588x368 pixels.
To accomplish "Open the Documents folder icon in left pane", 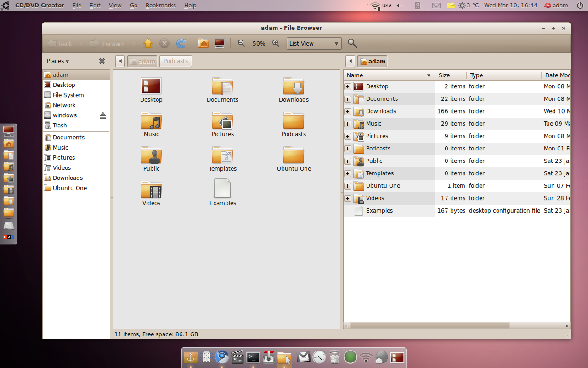I will 222,86.
